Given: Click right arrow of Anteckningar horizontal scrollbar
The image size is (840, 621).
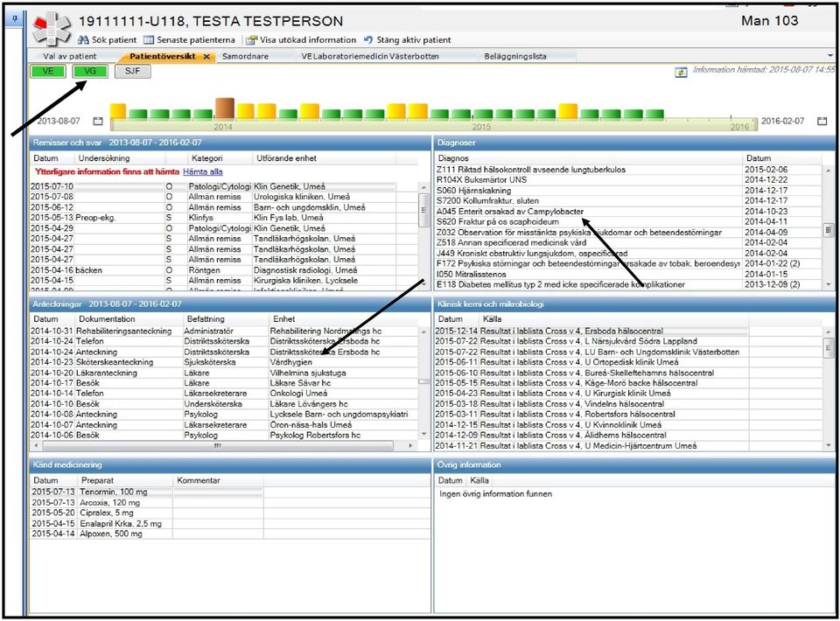Looking at the screenshot, I should tap(411, 445).
